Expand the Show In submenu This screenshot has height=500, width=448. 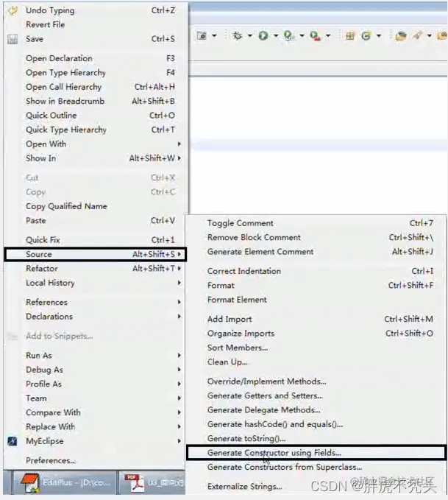[96, 158]
